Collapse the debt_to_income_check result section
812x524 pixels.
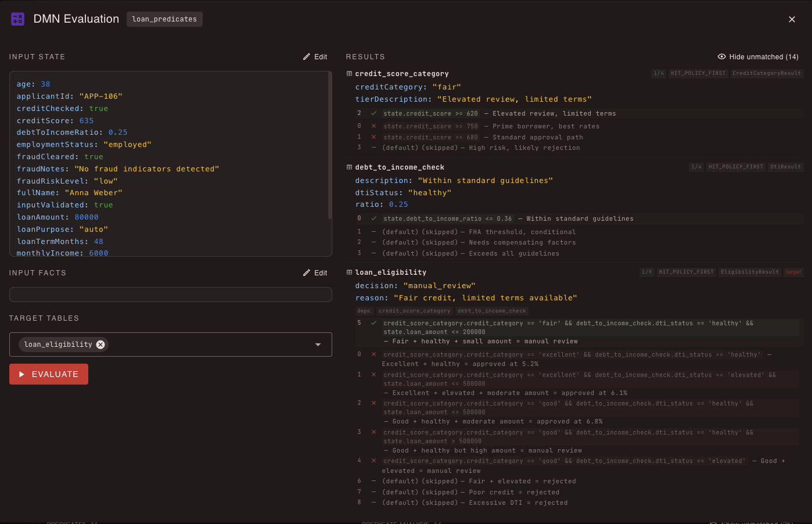point(400,167)
